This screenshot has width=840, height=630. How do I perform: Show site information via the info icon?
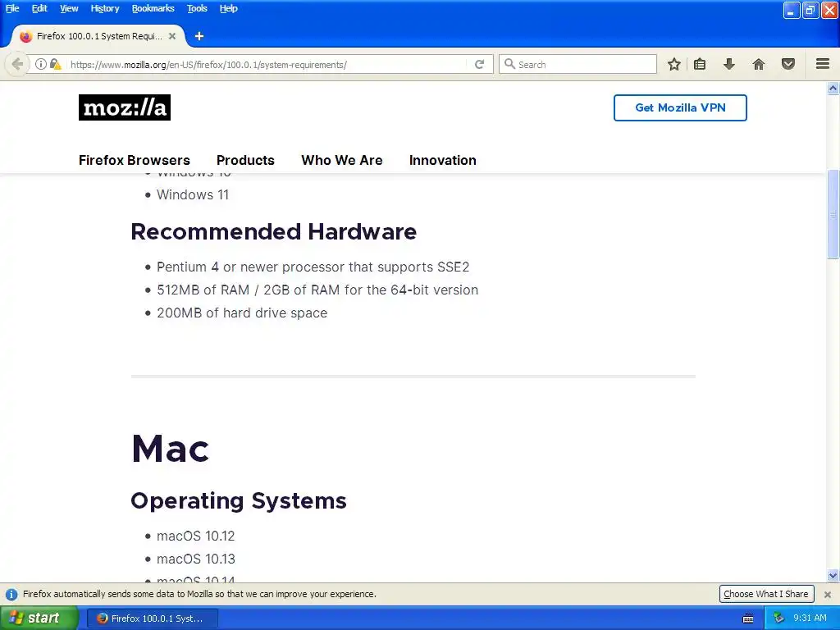click(x=41, y=64)
